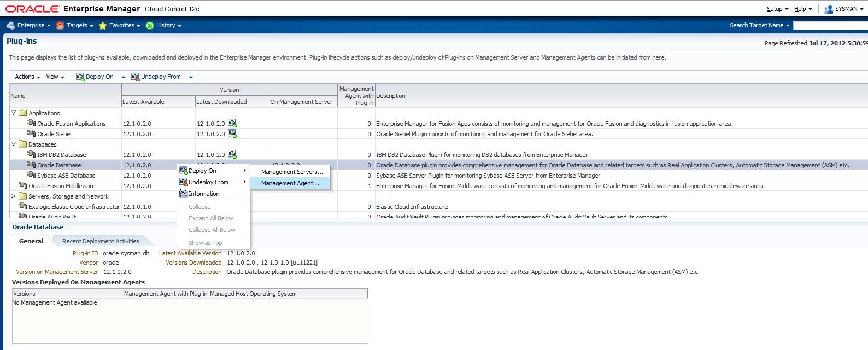Click the download icon in Oracle Siebel row

(x=232, y=133)
